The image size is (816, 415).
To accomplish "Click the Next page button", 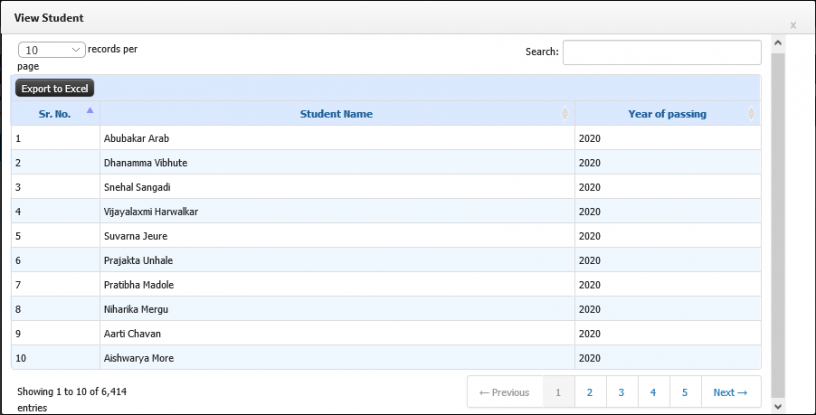I will coord(731,392).
